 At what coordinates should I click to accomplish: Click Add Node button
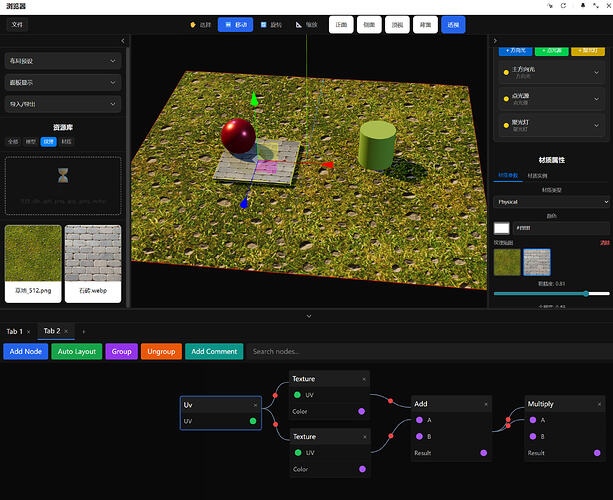pos(25,351)
